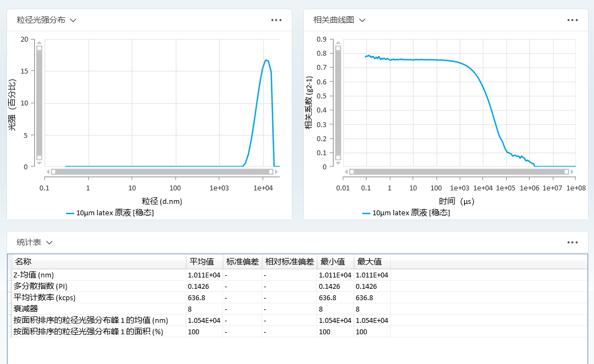Click the horizontal scrollbar under the correlation chart
The height and width of the screenshot is (364, 594).
pos(460,172)
